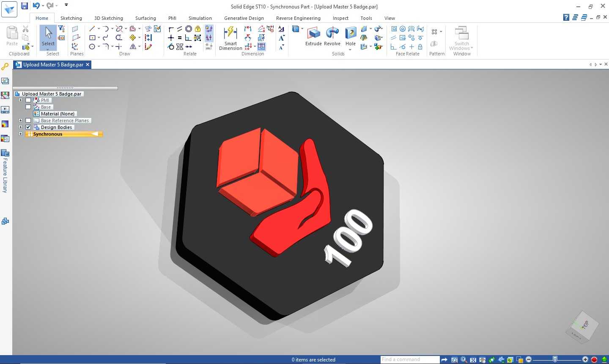Start the Revolve command
The width and height of the screenshot is (609, 364).
point(332,36)
